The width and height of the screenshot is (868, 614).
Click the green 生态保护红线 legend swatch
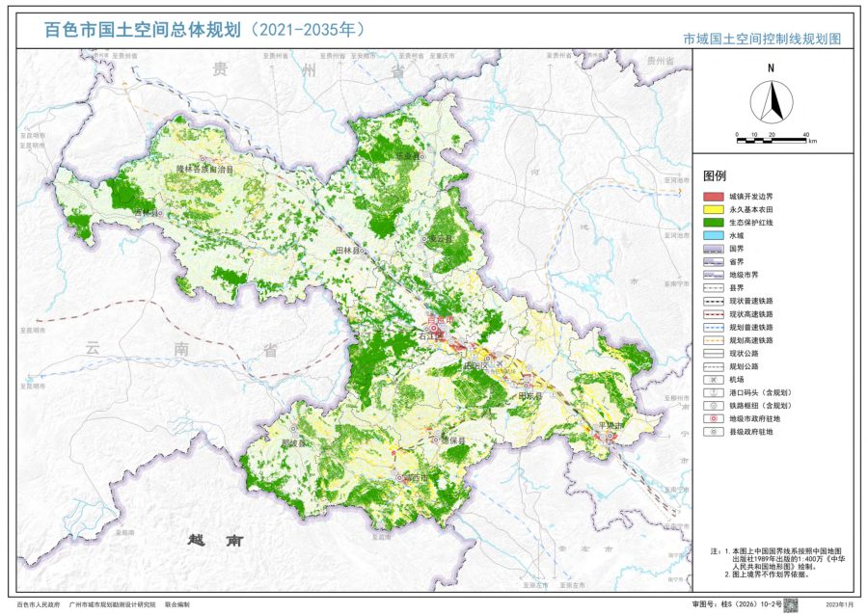(714, 223)
